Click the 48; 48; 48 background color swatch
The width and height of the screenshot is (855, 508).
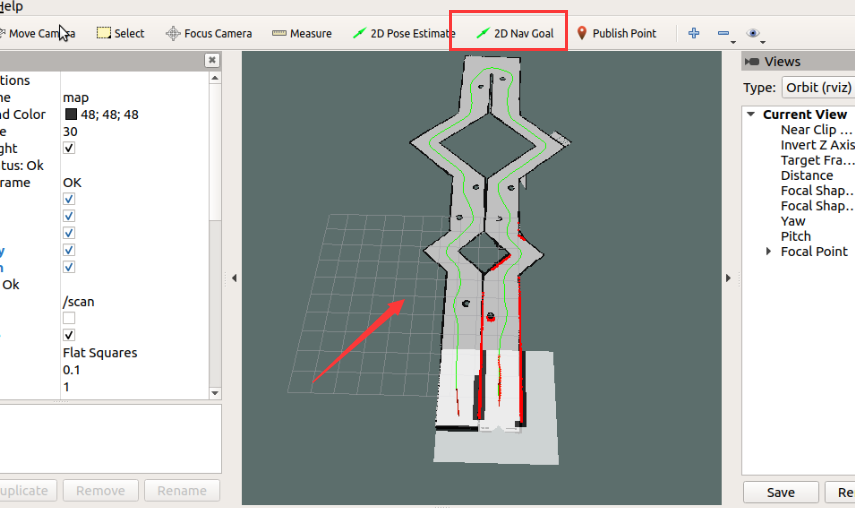pyautogui.click(x=71, y=114)
